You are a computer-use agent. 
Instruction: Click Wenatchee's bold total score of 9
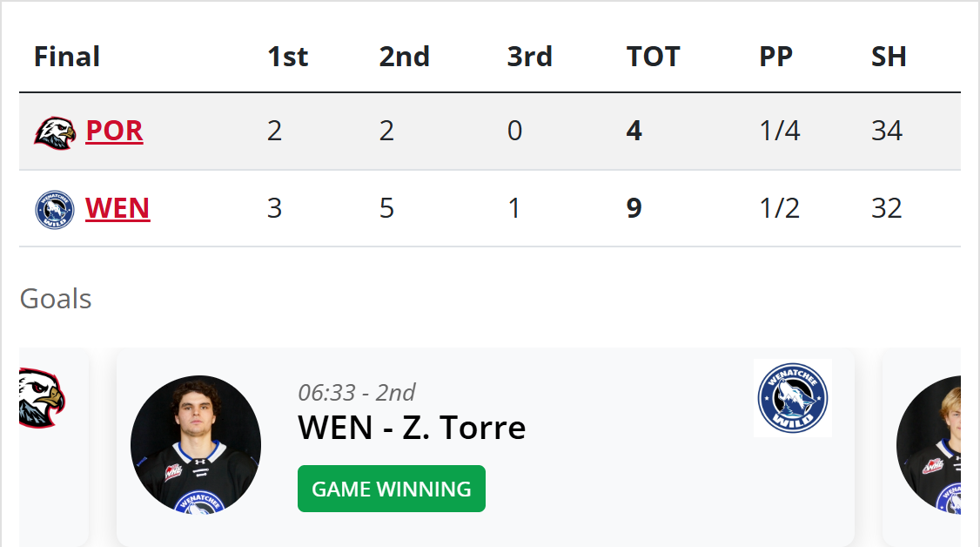click(634, 209)
